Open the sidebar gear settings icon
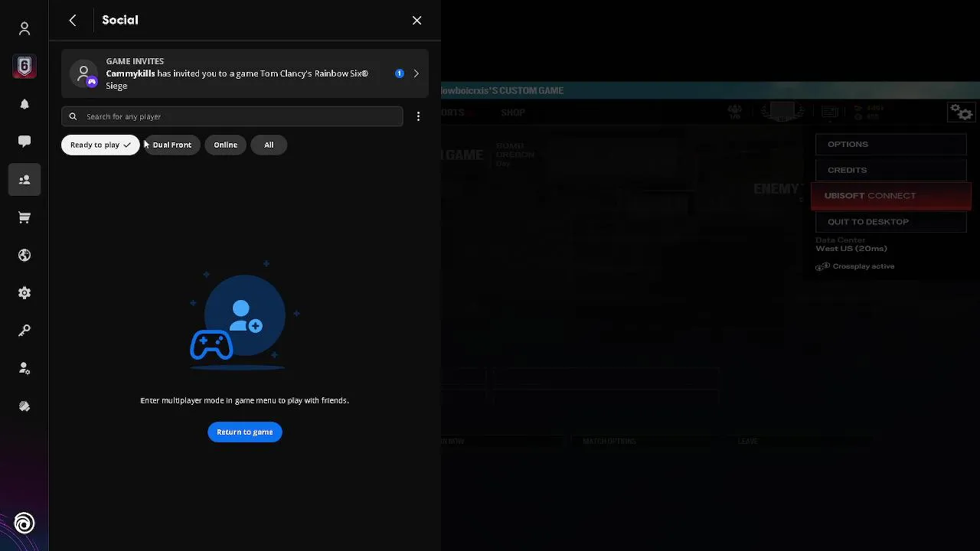980x551 pixels. click(24, 293)
